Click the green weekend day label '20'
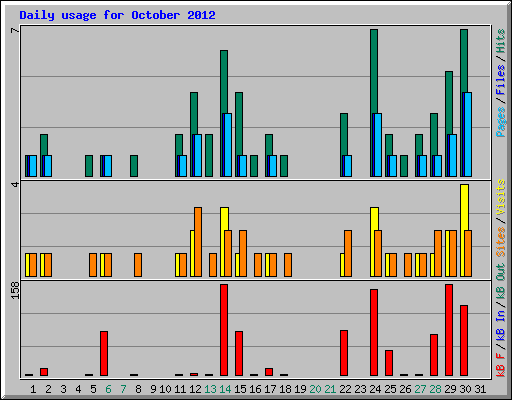Image resolution: width=512 pixels, height=400 pixels. pos(315,389)
